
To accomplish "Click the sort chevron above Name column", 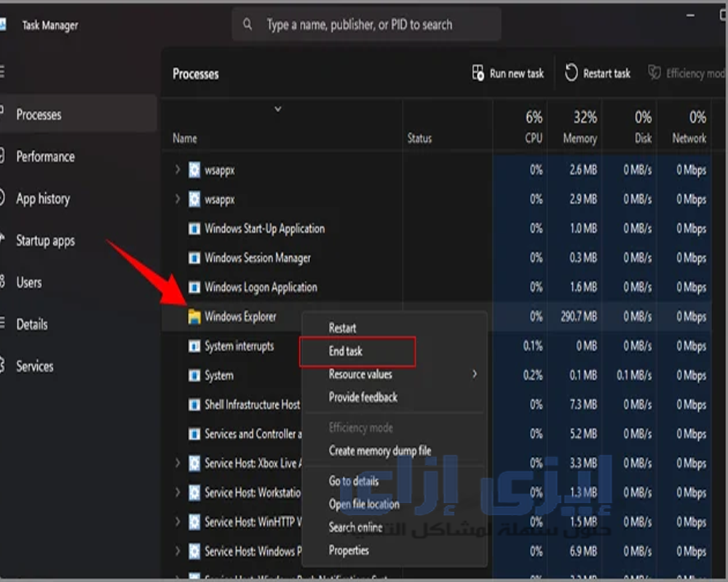I will 277,109.
